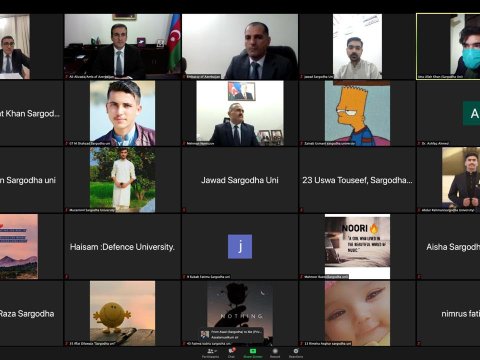
Task: Select the highlighted speaker with blue mask
Action: click(448, 46)
